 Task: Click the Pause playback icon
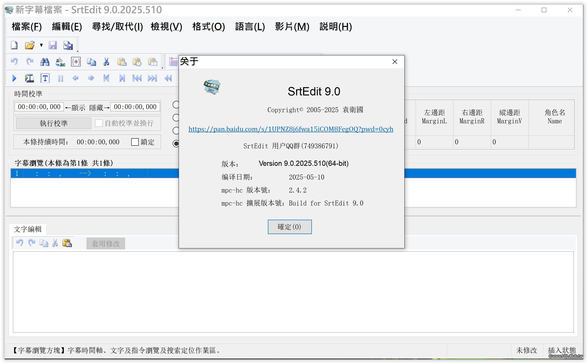[61, 78]
